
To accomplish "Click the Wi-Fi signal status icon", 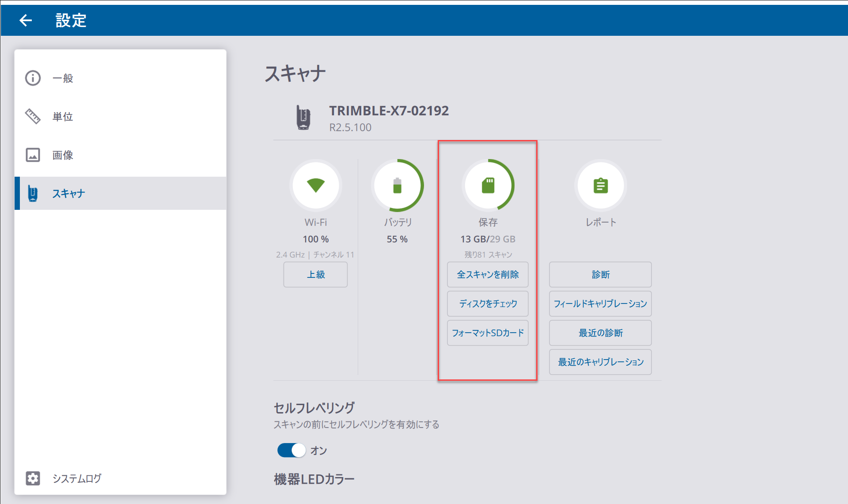I will click(316, 186).
